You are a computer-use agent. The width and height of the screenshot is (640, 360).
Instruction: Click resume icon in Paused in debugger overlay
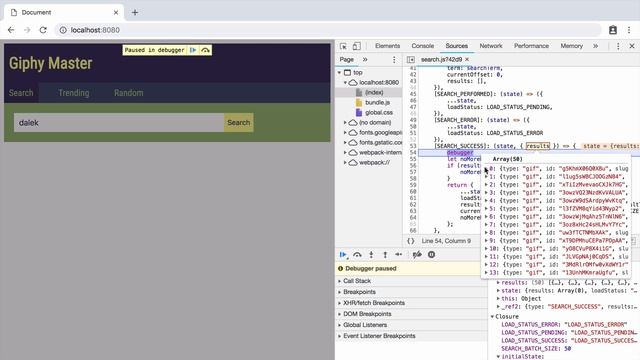click(193, 50)
